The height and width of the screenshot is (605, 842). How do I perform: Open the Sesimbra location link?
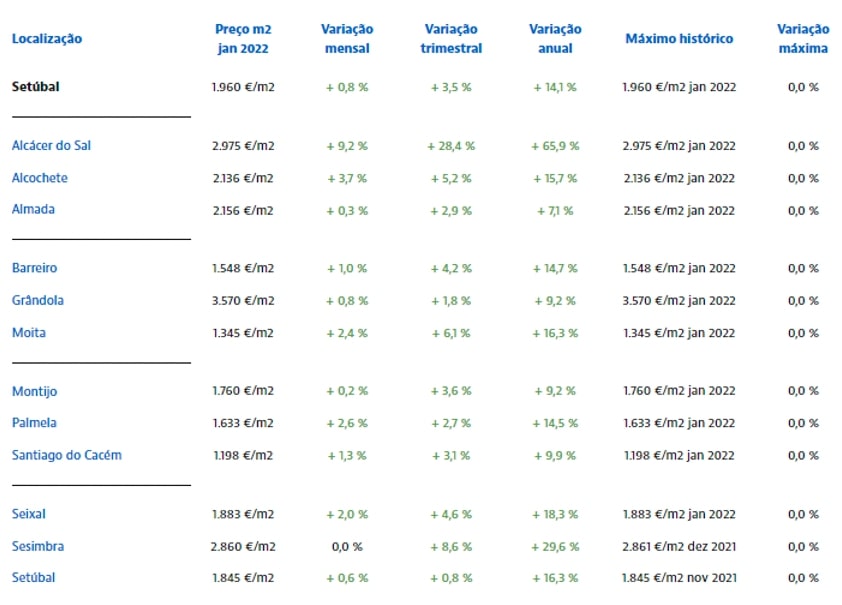point(37,546)
